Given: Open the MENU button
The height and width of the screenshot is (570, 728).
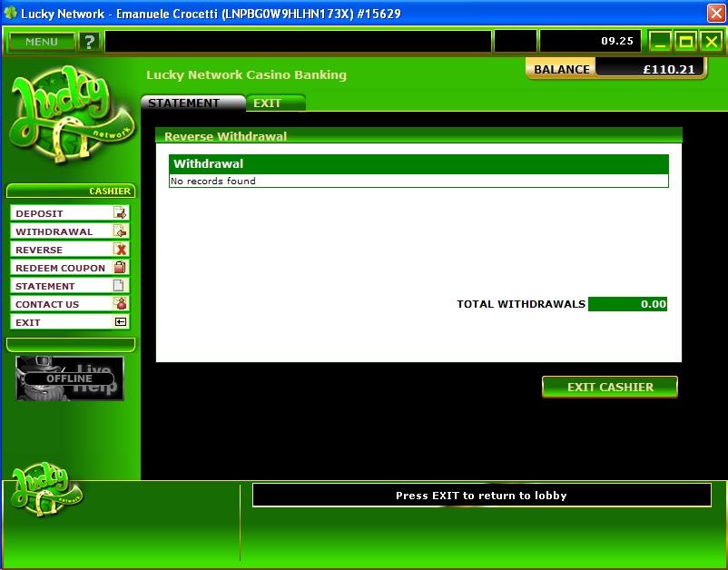Looking at the screenshot, I should (42, 42).
